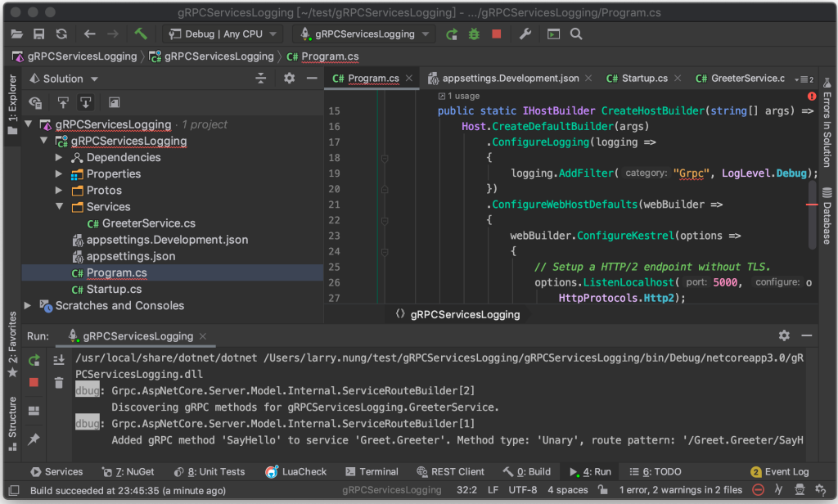Clear Run output with the trash icon
This screenshot has width=838, height=504.
point(59,383)
